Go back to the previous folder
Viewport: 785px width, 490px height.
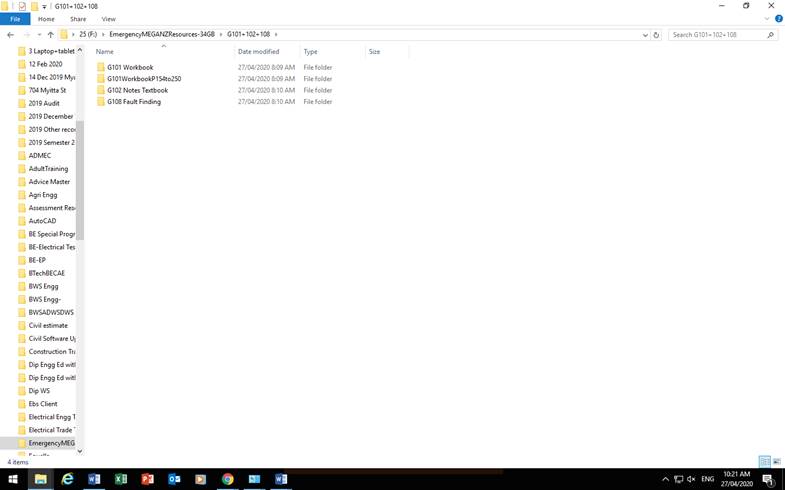click(11, 35)
